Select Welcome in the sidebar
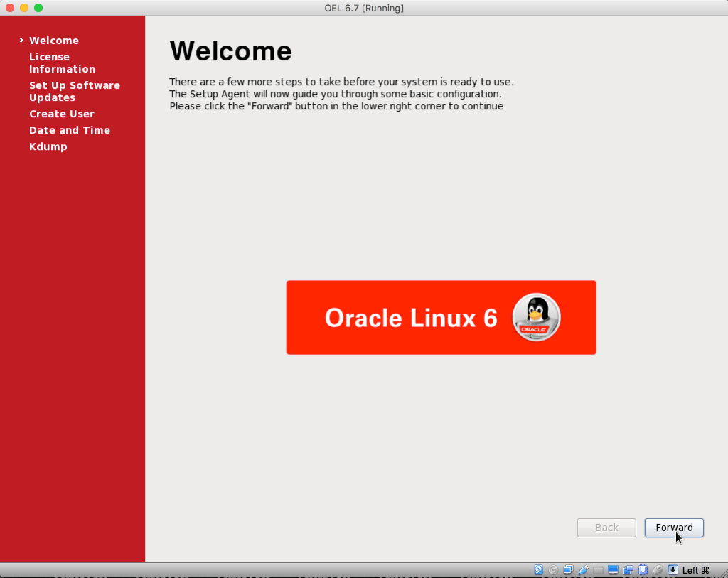Image resolution: width=728 pixels, height=578 pixels. point(54,41)
